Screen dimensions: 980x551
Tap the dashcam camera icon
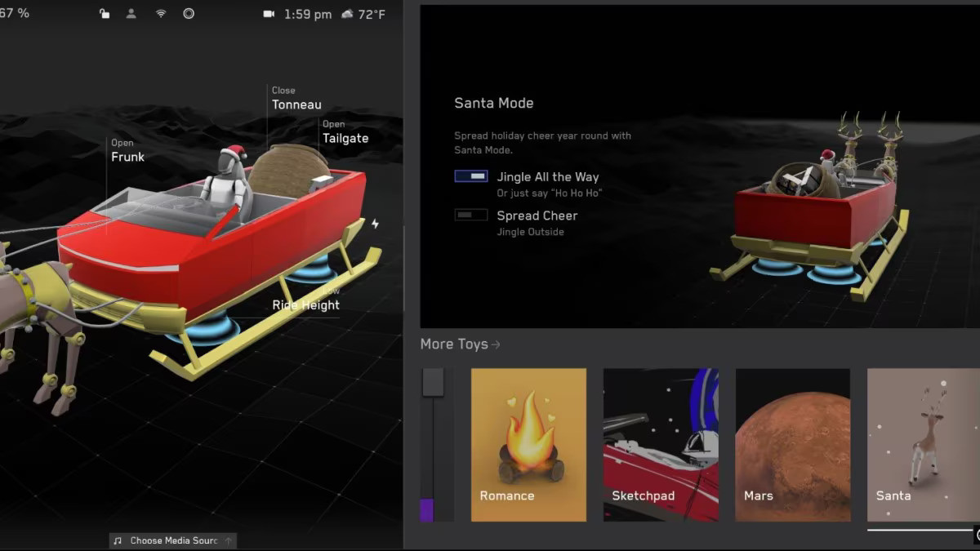pos(269,14)
